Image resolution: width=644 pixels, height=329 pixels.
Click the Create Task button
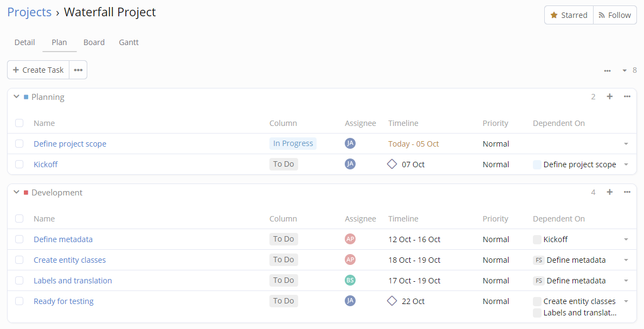tap(38, 70)
